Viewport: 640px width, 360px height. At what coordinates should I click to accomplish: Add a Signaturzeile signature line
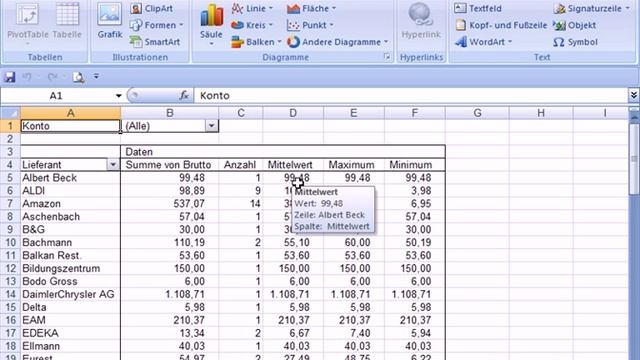[x=592, y=8]
